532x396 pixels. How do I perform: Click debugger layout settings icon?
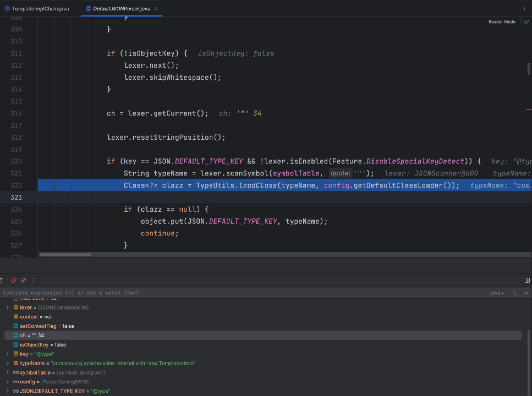click(x=527, y=280)
